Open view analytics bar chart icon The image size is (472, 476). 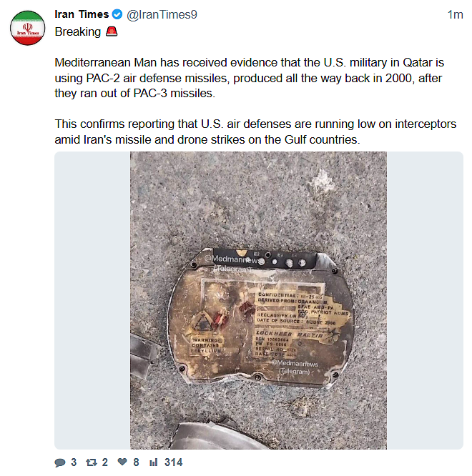(x=153, y=462)
